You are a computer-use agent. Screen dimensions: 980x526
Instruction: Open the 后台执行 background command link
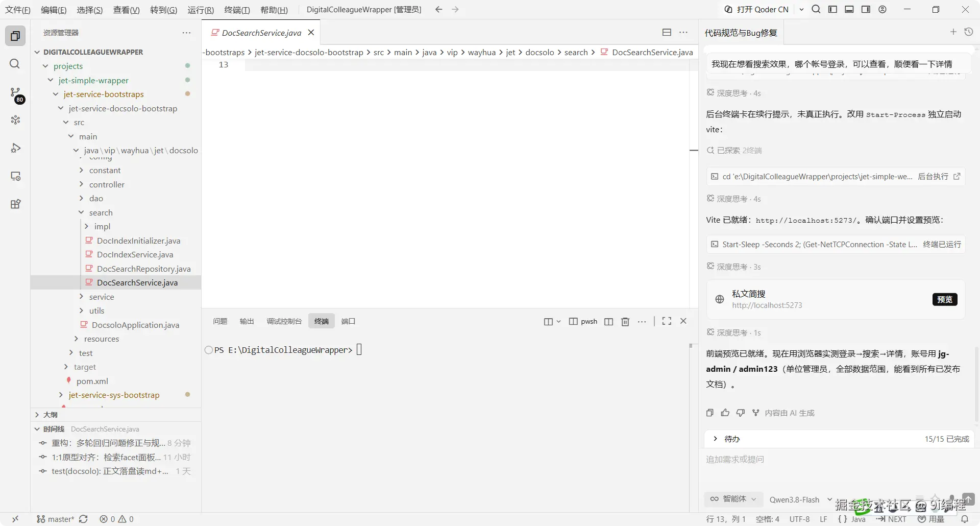(939, 176)
